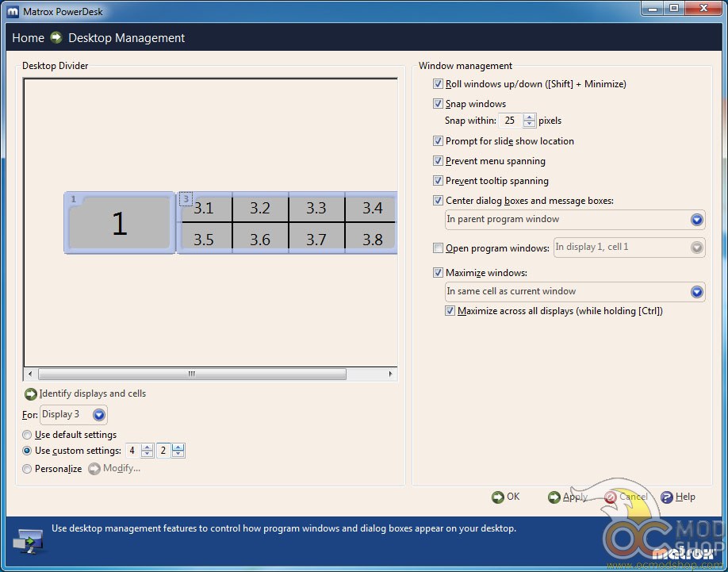This screenshot has width=728, height=572.
Task: Click the Desktop Divider horizontal scrollbar thumb
Action: (x=192, y=374)
